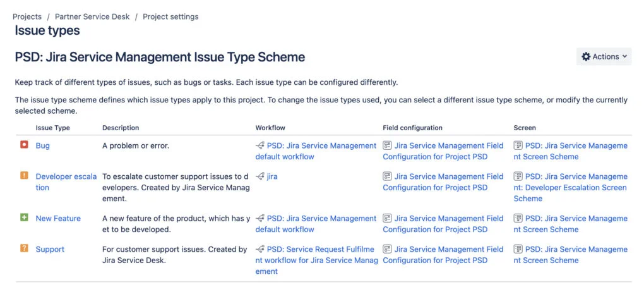The image size is (644, 301).
Task: Open New Feature's Field Configuration link
Action: (443, 224)
